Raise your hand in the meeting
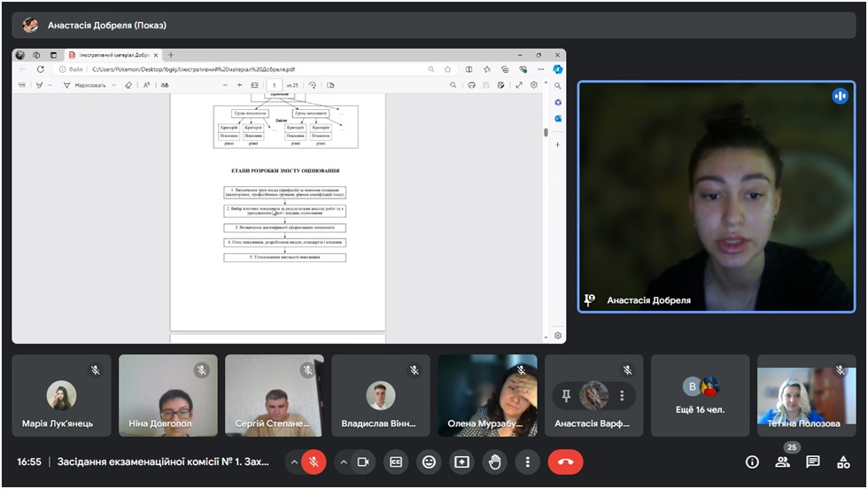The image size is (868, 489). pyautogui.click(x=494, y=462)
